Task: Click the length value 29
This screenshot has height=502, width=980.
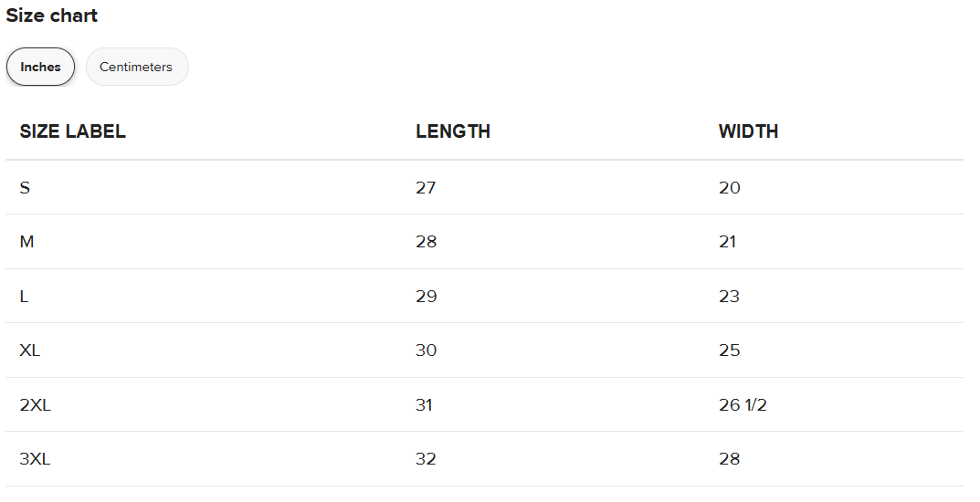Action: tap(426, 297)
